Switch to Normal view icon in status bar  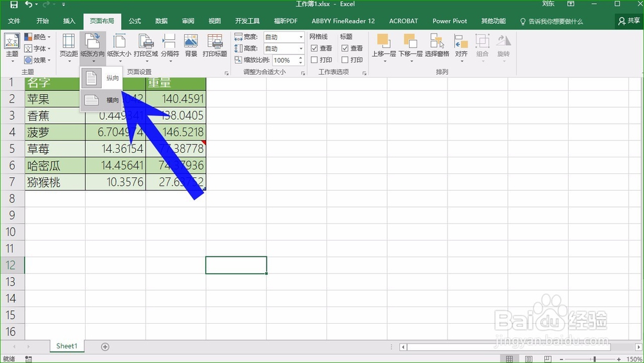coord(509,359)
